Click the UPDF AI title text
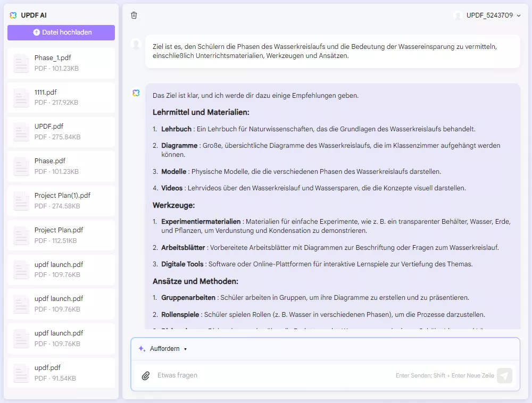This screenshot has height=403, width=532. point(34,15)
